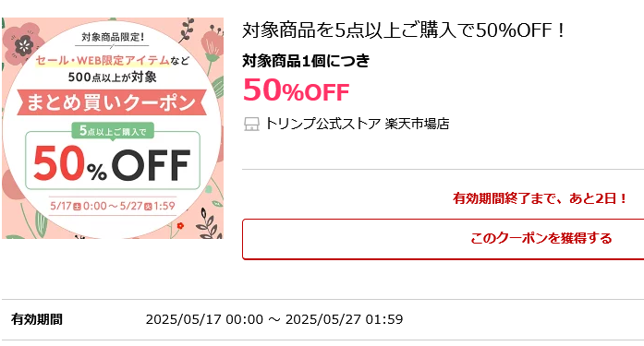The width and height of the screenshot is (644, 346).
Task: Click the 5/17 0:00～5/27 1:59 banner date text
Action: pyautogui.click(x=113, y=206)
